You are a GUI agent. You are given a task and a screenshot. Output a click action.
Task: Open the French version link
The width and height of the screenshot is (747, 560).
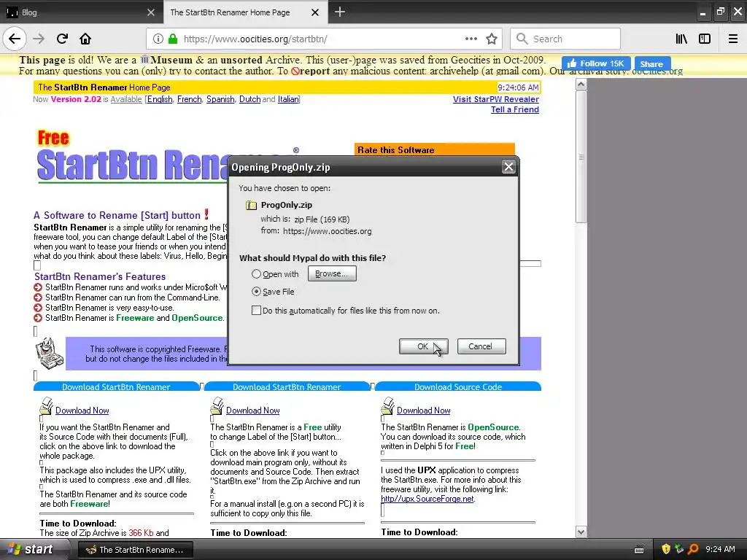[x=190, y=99]
